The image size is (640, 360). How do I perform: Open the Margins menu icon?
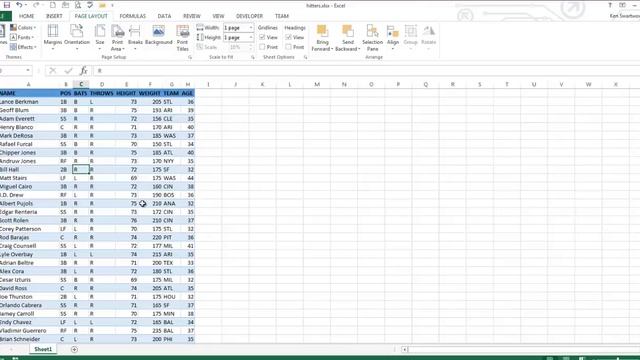pos(53,31)
